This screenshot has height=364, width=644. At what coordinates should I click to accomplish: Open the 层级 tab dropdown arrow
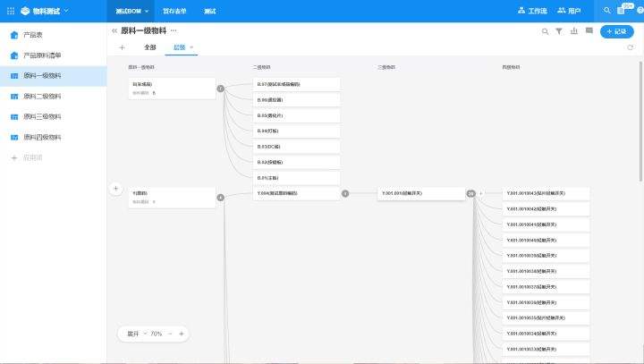point(191,47)
